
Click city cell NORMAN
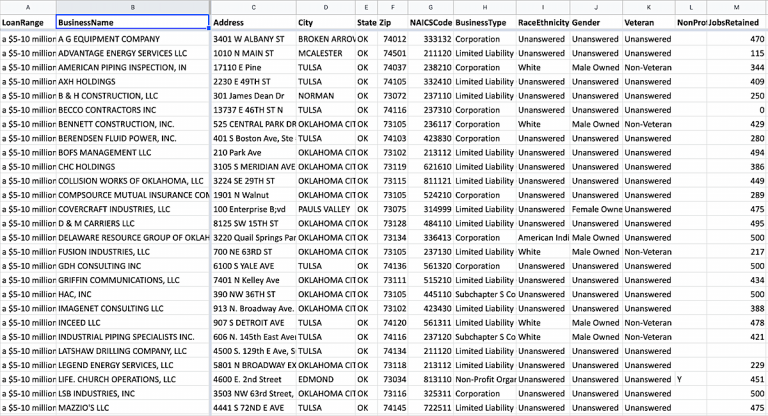click(326, 96)
